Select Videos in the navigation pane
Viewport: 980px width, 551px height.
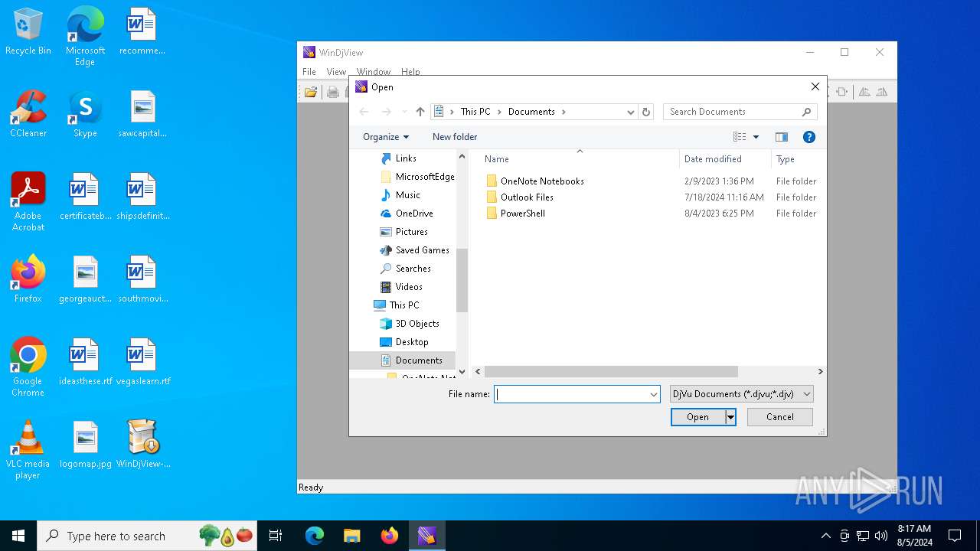tap(409, 287)
